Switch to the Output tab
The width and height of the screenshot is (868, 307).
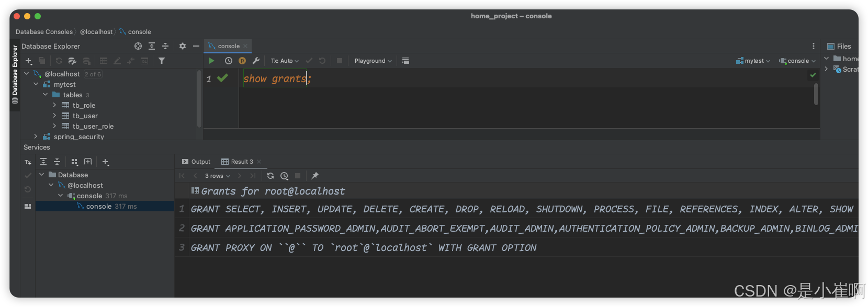196,162
